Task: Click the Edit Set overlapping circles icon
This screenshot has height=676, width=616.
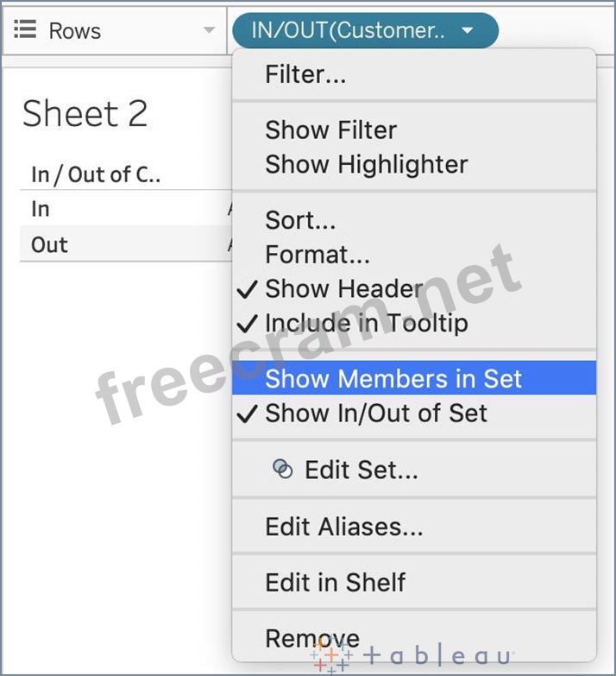Action: pos(282,469)
